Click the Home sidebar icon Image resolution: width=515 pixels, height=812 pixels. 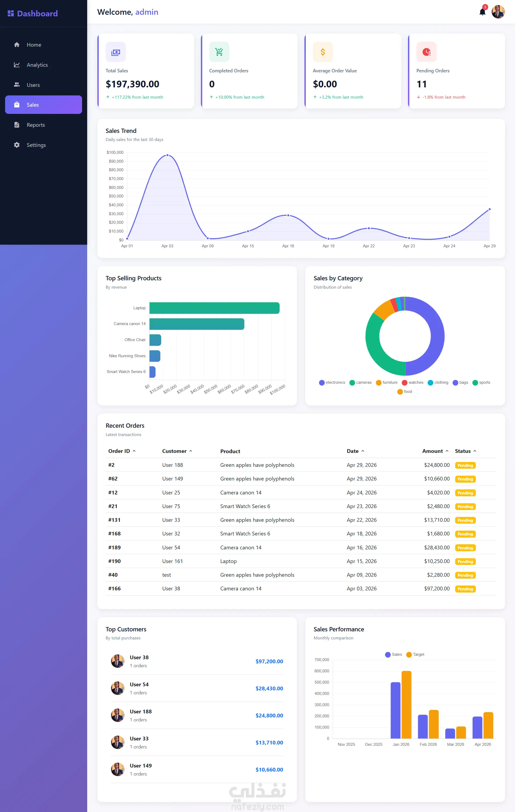[x=17, y=45]
